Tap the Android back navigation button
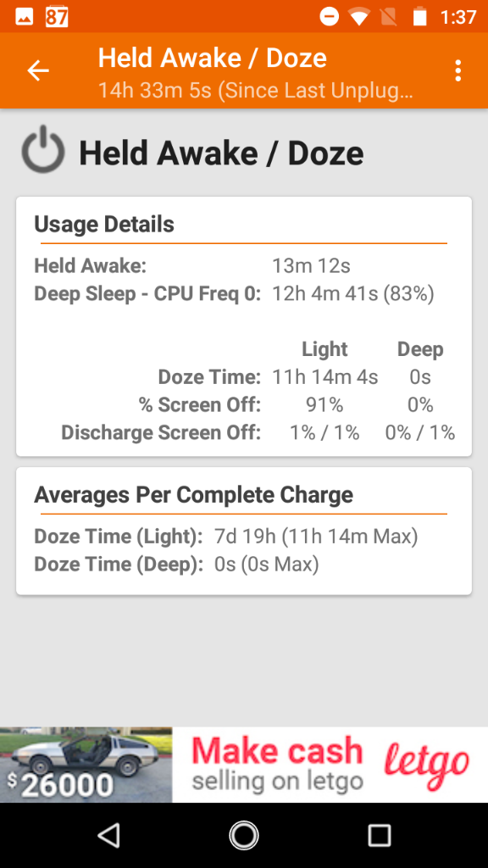 point(108,835)
